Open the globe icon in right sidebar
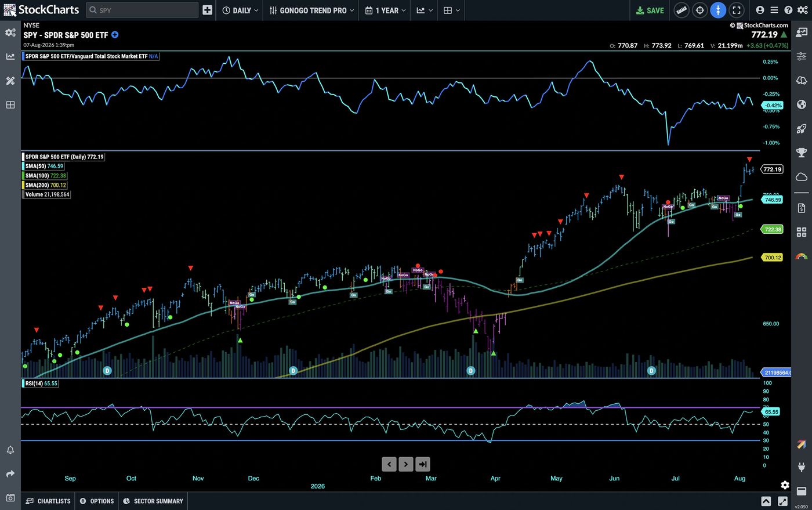This screenshot has height=510, width=812. (x=802, y=104)
